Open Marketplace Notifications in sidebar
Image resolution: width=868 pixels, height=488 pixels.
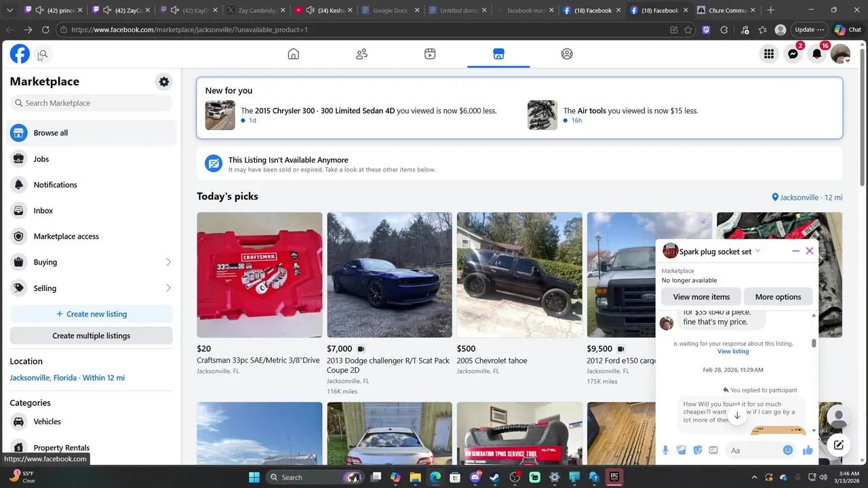coord(92,184)
